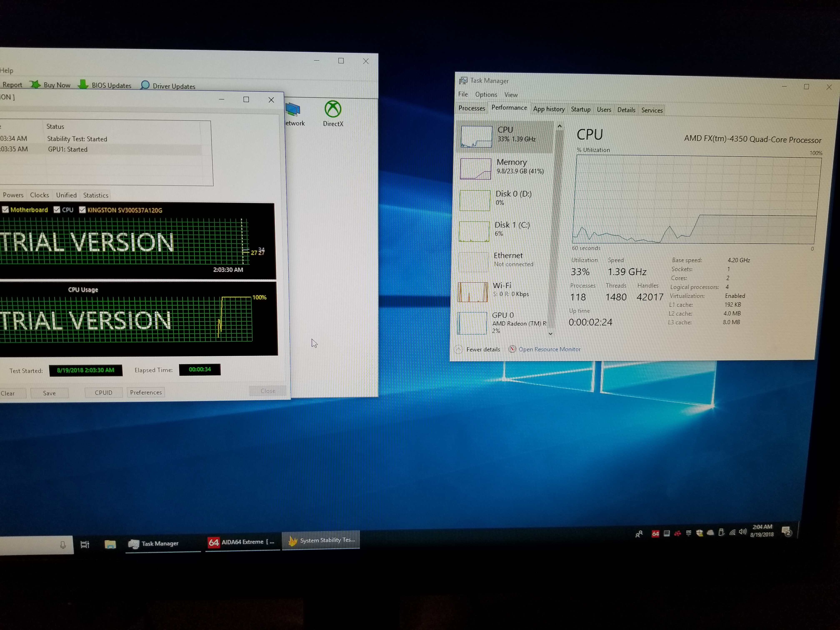Toggle the KINGSTON SV300S37A120G checkbox
Image resolution: width=840 pixels, height=630 pixels.
click(x=82, y=210)
